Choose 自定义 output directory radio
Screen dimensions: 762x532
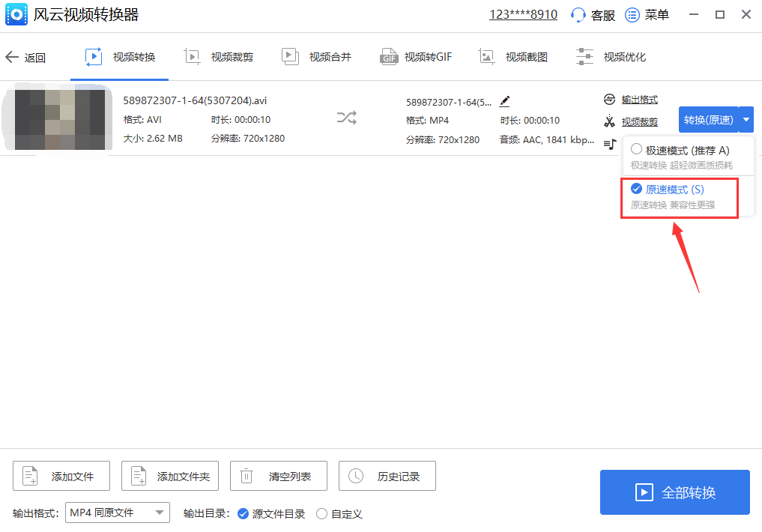[x=321, y=514]
